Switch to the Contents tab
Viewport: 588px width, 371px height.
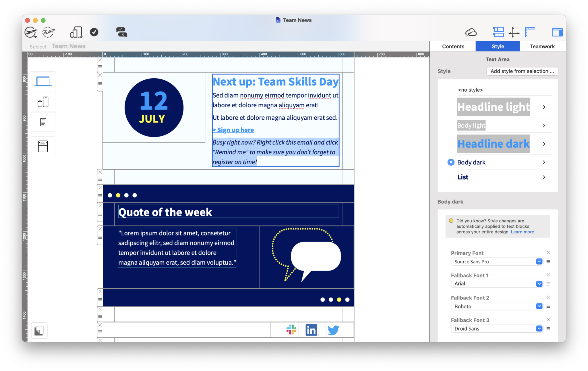click(x=453, y=46)
